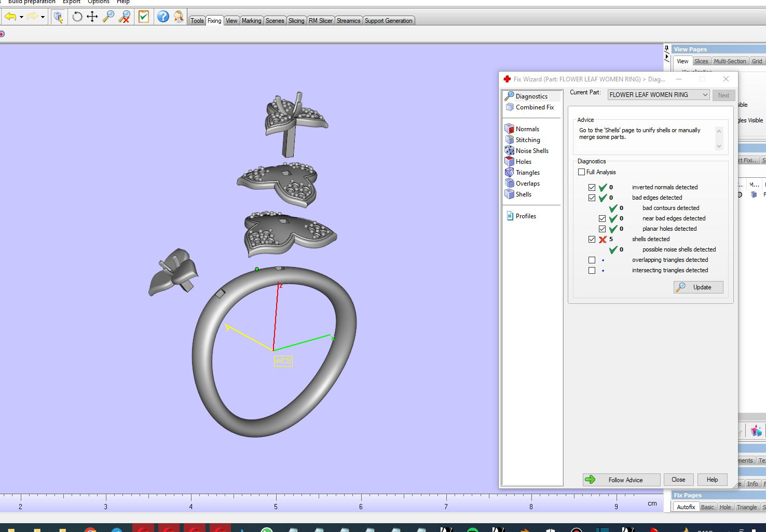Open Current Part dropdown FLOWER LEAF WOMEN RING
The width and height of the screenshot is (766, 532).
pos(659,94)
